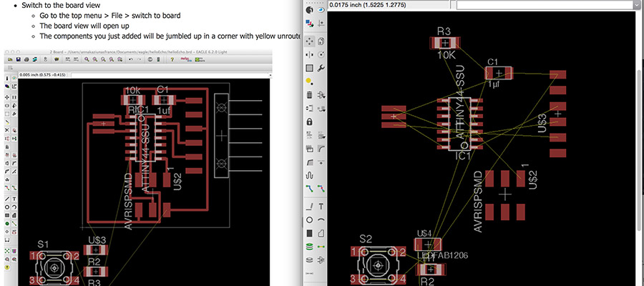The width and height of the screenshot is (644, 286).
Task: Select Via tool in right EAGLE window
Action: click(x=310, y=247)
